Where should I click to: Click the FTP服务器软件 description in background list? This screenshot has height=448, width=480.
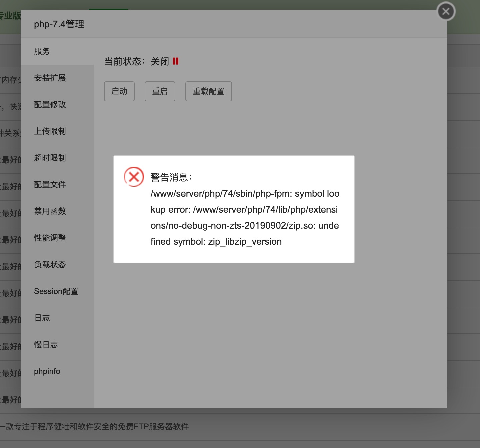tap(94, 427)
